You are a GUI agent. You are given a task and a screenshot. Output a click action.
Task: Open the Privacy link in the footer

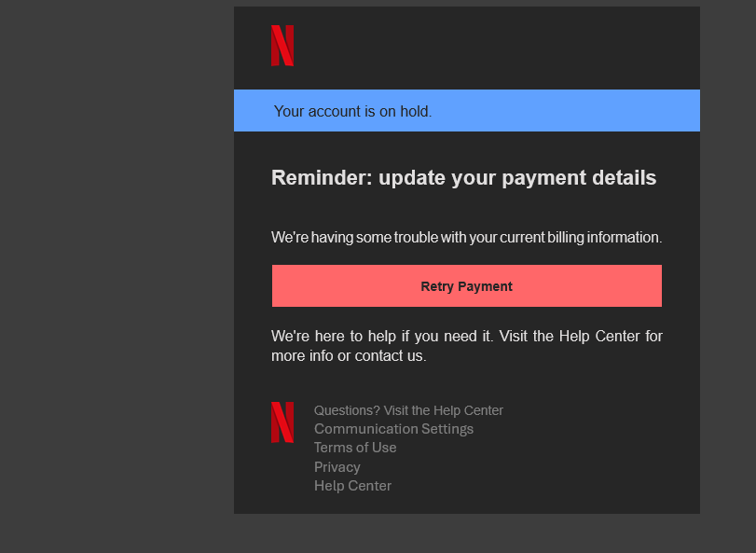pyautogui.click(x=337, y=466)
